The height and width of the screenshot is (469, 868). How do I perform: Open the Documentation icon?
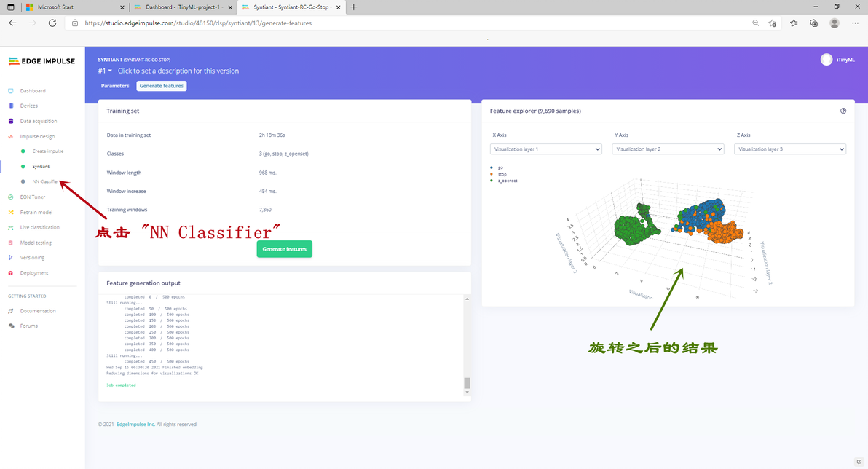pos(11,311)
